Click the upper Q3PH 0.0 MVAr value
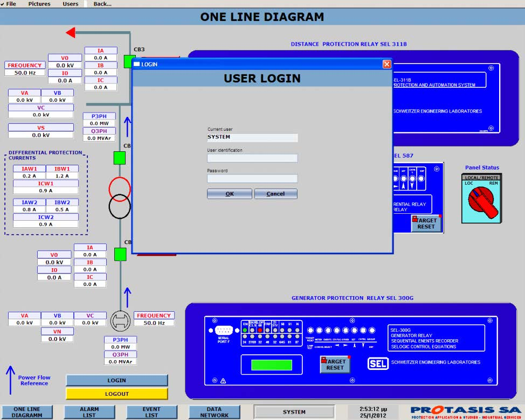This screenshot has width=525, height=420. 99,138
